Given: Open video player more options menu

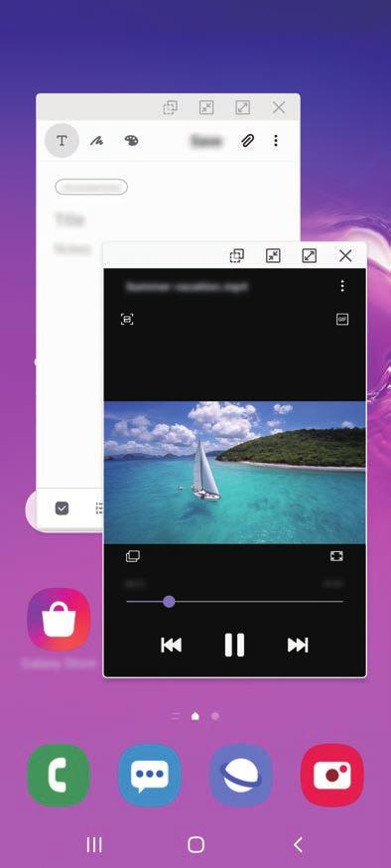Looking at the screenshot, I should (x=342, y=286).
